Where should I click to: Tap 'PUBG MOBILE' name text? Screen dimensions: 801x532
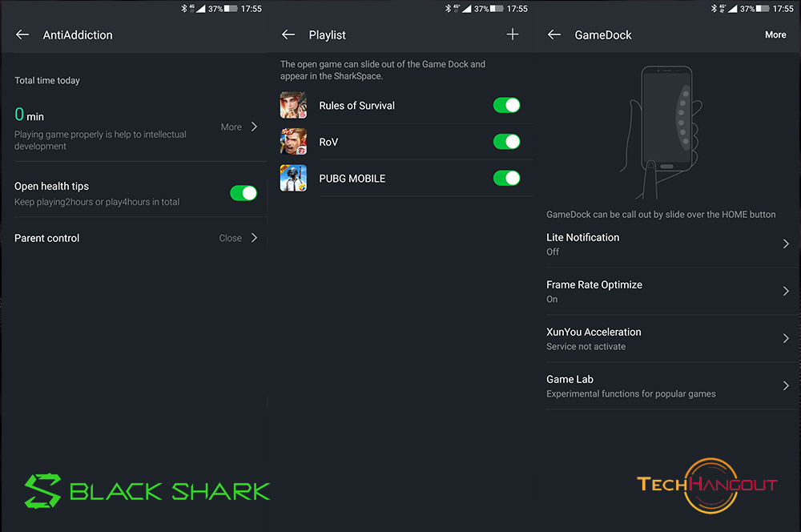tap(352, 179)
